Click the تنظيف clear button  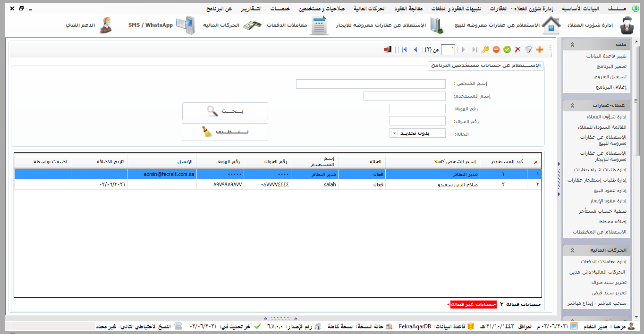click(225, 132)
